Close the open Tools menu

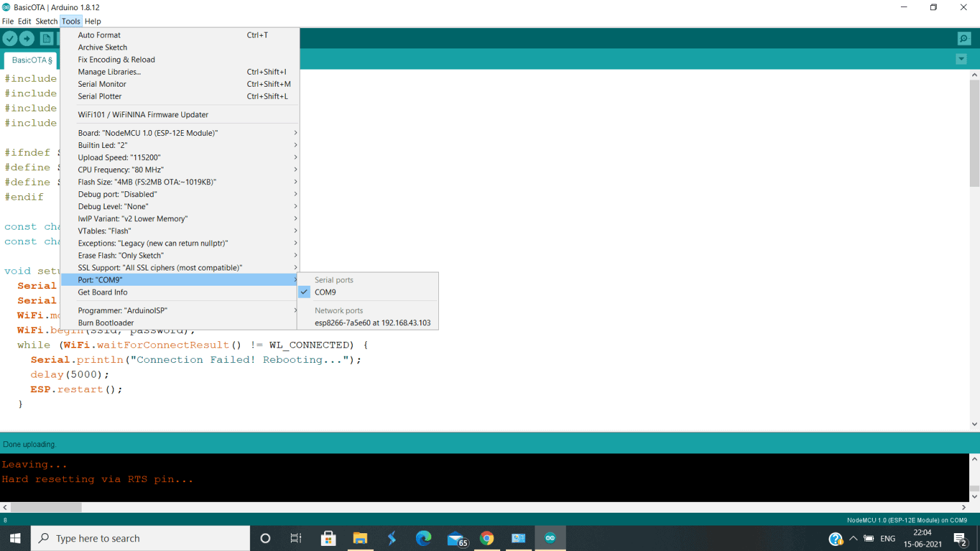click(71, 21)
